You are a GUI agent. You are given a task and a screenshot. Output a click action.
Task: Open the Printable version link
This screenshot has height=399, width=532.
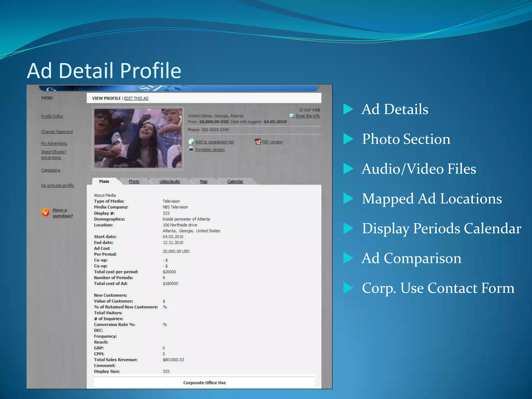tap(210, 150)
